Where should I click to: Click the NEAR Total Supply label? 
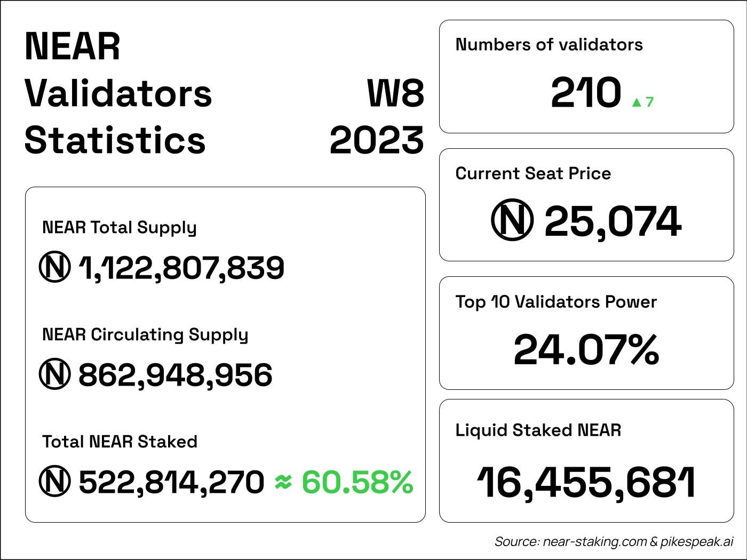click(x=119, y=228)
